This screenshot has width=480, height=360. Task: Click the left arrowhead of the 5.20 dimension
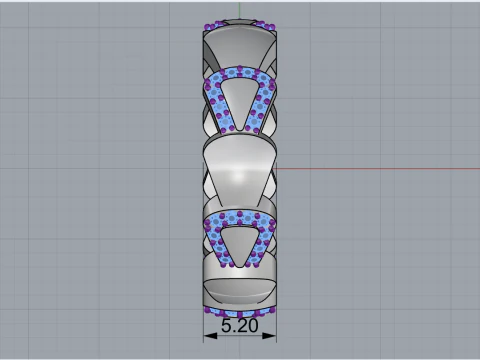(x=210, y=336)
